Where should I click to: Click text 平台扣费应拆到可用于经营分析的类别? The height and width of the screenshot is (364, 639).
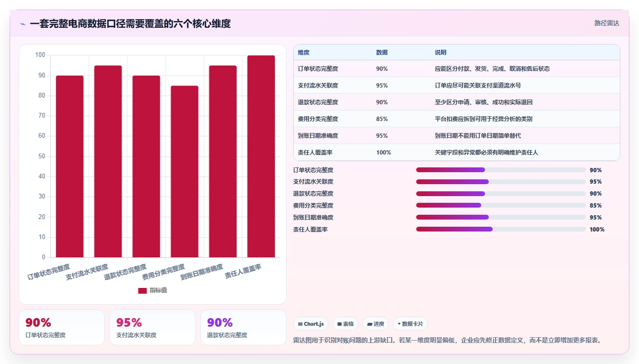coord(484,119)
